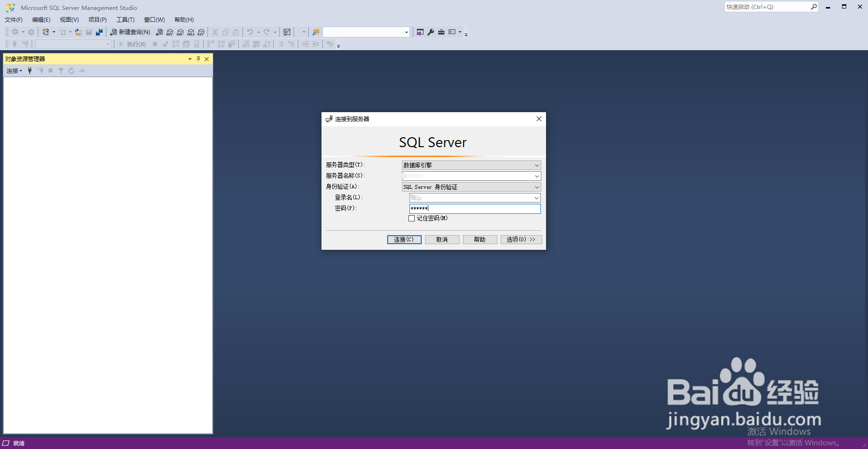The width and height of the screenshot is (868, 449).
Task: Open the 编辑(E) menu
Action: tap(41, 20)
